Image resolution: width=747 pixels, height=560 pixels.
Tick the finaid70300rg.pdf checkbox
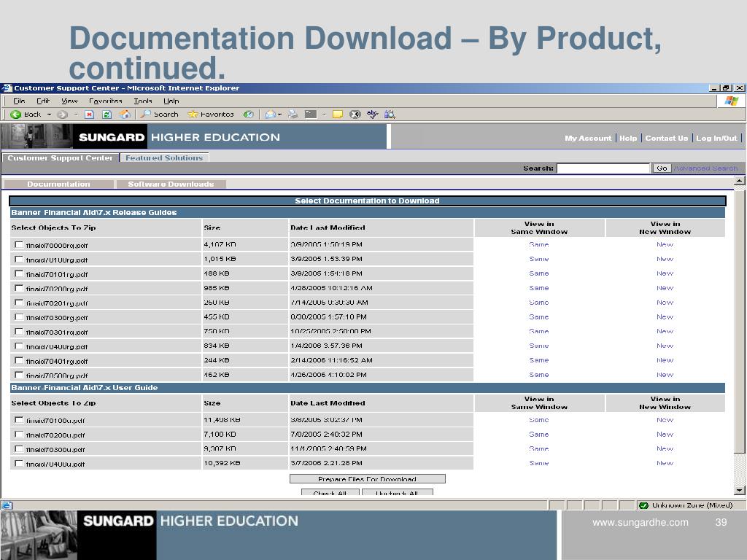(19, 317)
